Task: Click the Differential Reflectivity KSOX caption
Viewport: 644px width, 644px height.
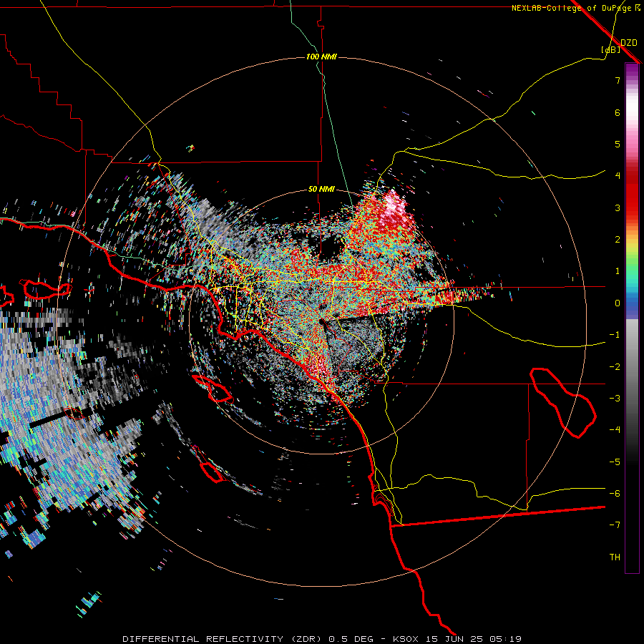Action: [x=322, y=639]
